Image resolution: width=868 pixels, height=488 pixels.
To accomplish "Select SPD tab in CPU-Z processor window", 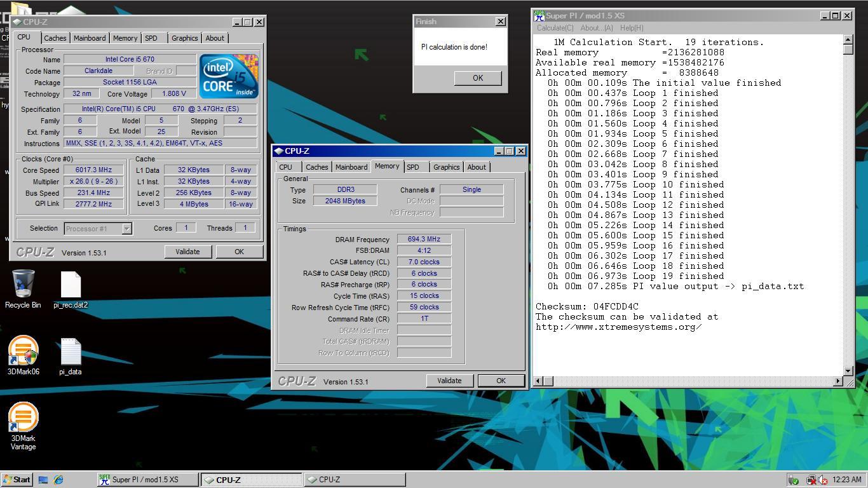I will (151, 38).
